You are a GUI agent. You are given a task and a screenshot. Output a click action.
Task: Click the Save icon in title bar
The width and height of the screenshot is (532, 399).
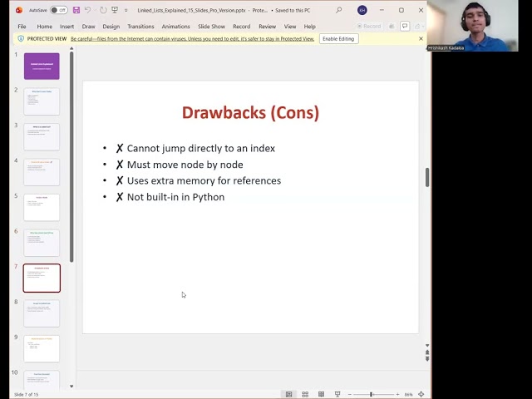[76, 10]
